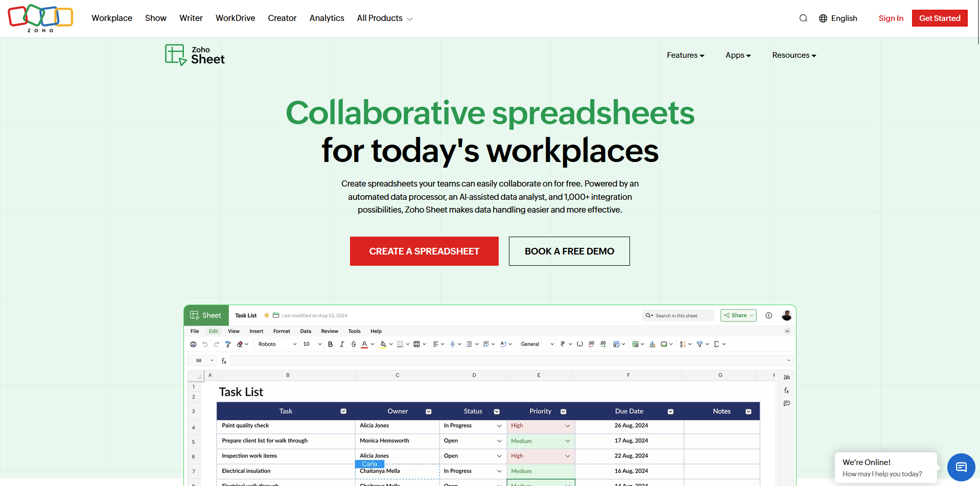Screen dimensions: 980x486
Task: Click the Zoho Sheet logo
Action: 195,55
